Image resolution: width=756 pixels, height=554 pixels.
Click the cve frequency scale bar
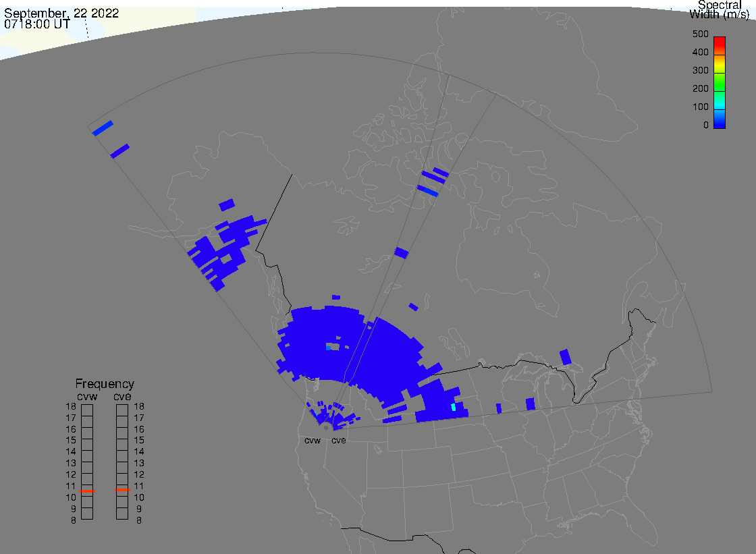coord(122,462)
